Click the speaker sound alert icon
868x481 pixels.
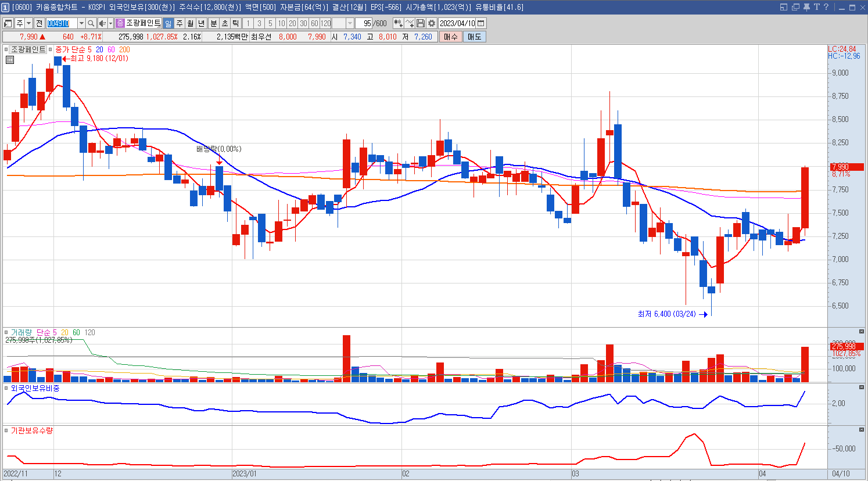pos(102,23)
